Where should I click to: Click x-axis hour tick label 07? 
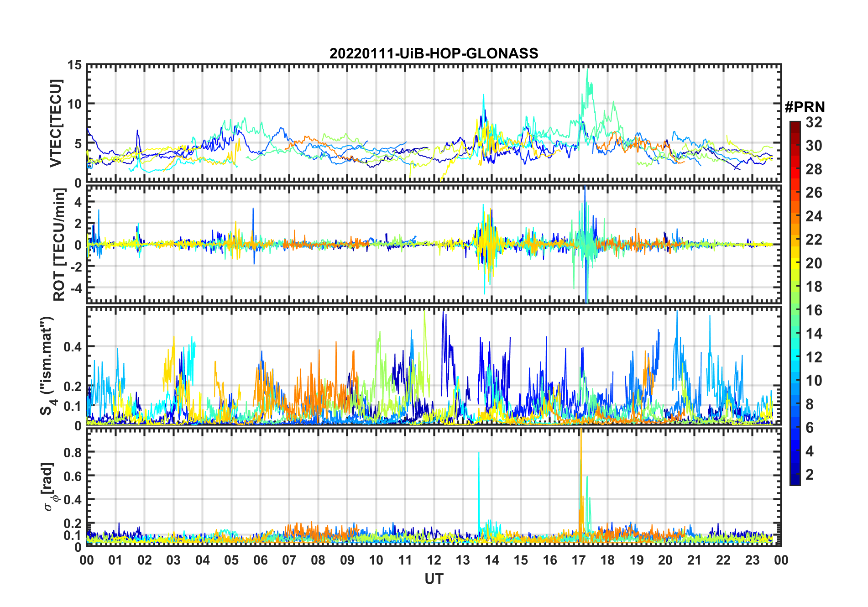pos(289,560)
